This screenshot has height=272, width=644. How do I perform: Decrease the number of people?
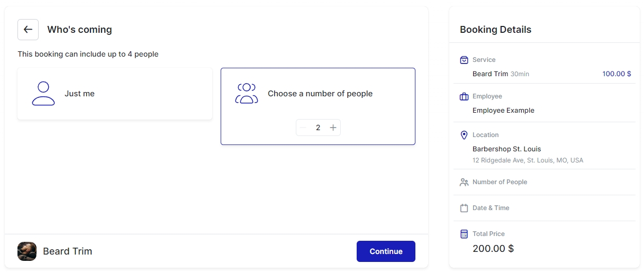tap(303, 128)
